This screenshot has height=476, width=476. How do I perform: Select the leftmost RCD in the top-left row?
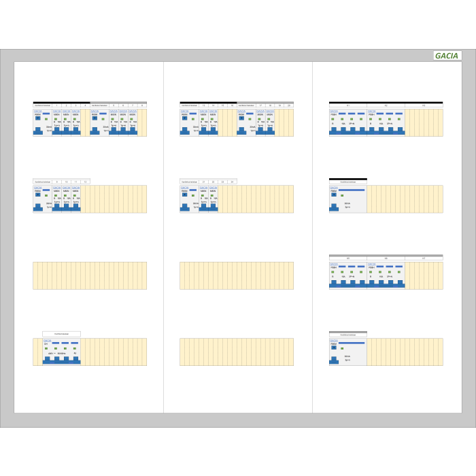click(x=42, y=122)
